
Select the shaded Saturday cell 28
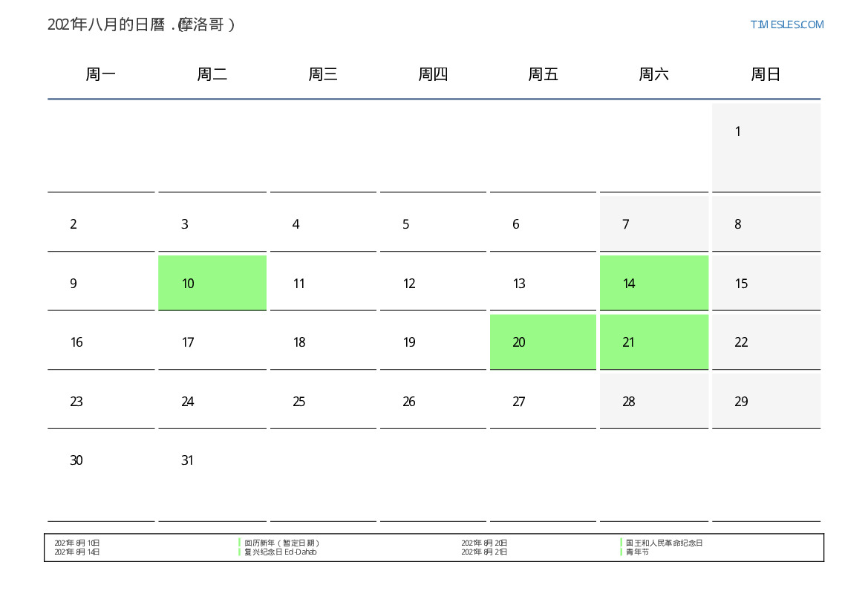coord(654,401)
